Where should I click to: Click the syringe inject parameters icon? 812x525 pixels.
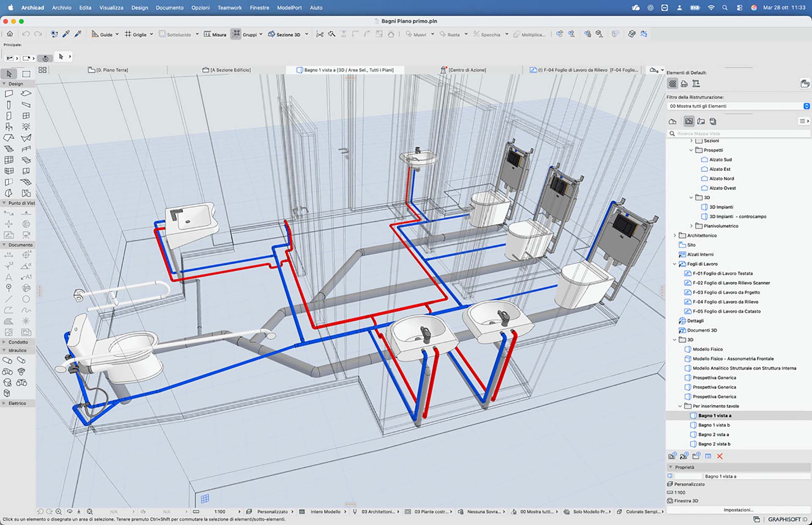[x=78, y=34]
